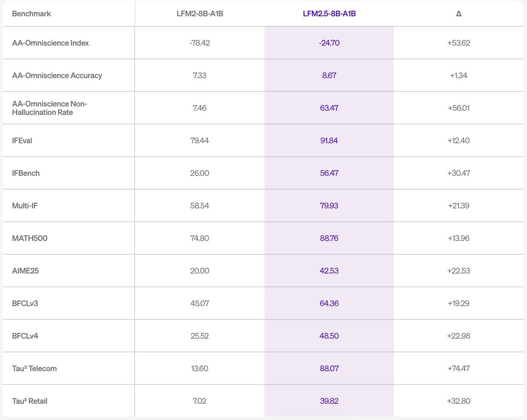This screenshot has height=420, width=527.
Task: Select the LFM2-8B-A1B column header
Action: 199,14
